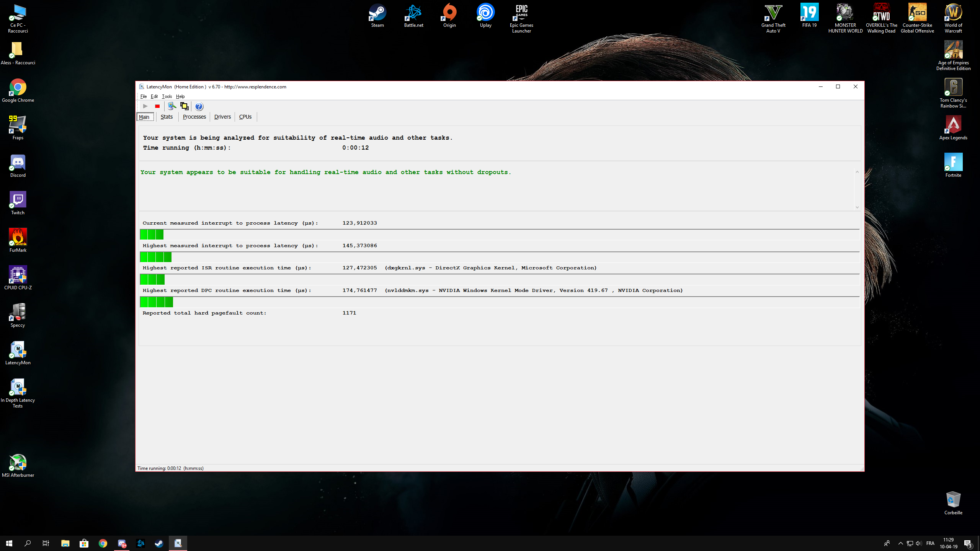Switch to the Stats tab
The height and width of the screenshot is (551, 980).
pos(167,117)
